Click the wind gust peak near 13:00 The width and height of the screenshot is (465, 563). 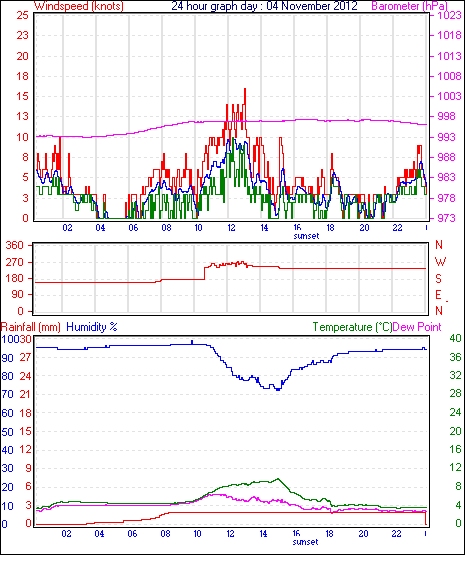coord(245,90)
